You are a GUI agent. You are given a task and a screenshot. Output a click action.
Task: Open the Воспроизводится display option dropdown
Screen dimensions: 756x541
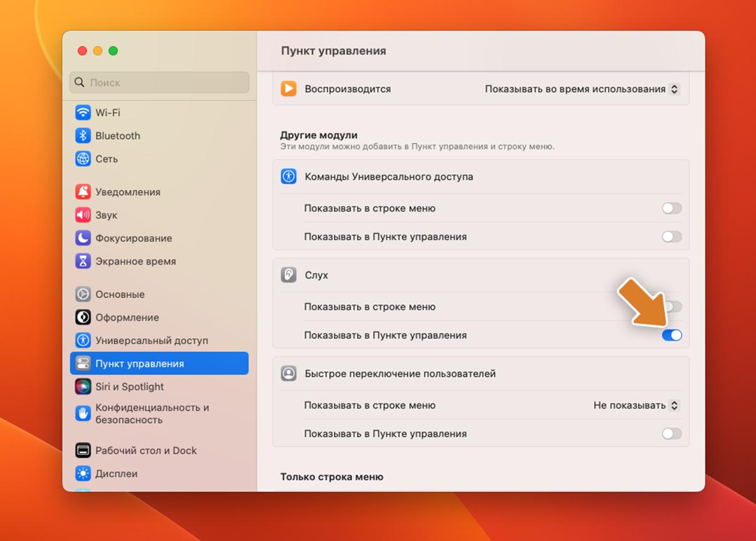581,89
